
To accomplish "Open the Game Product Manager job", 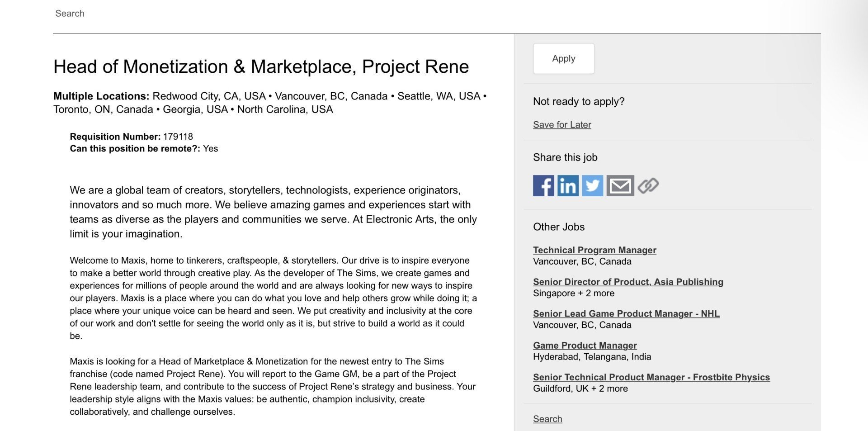I will [x=585, y=346].
